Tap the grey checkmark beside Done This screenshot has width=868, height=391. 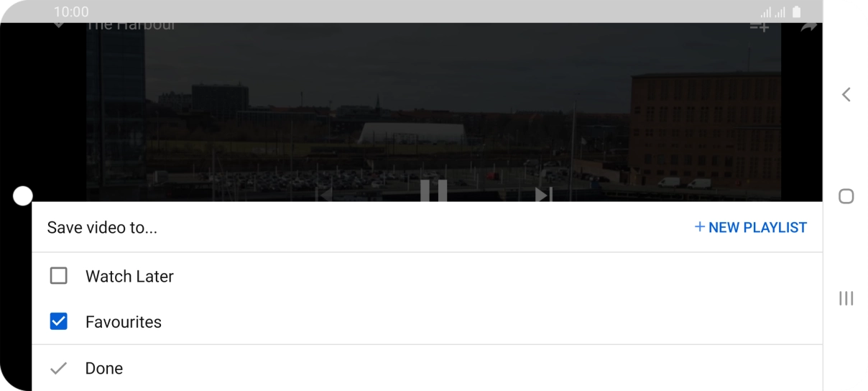click(58, 369)
